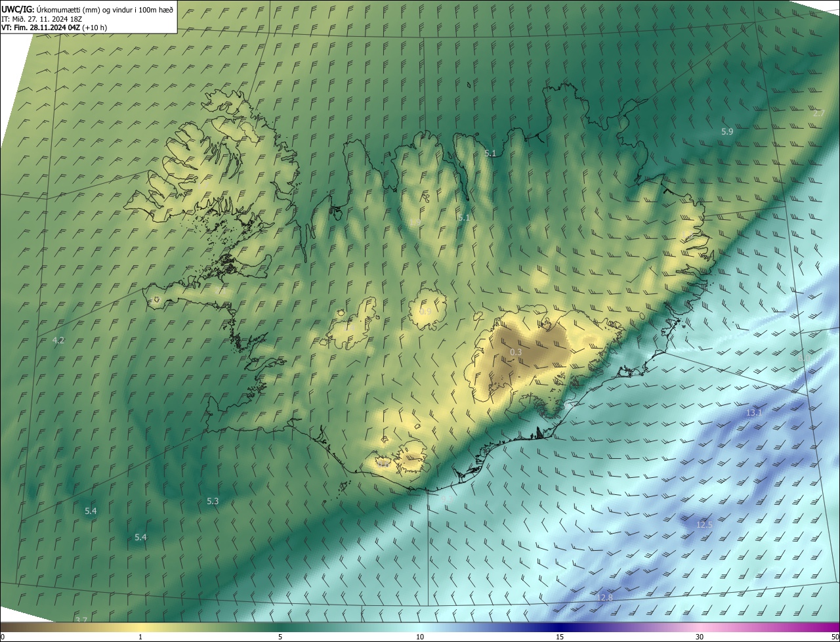Click the 0.9 value inside the small glacier outline
Viewport: 840px width, 642px height.
tap(425, 311)
